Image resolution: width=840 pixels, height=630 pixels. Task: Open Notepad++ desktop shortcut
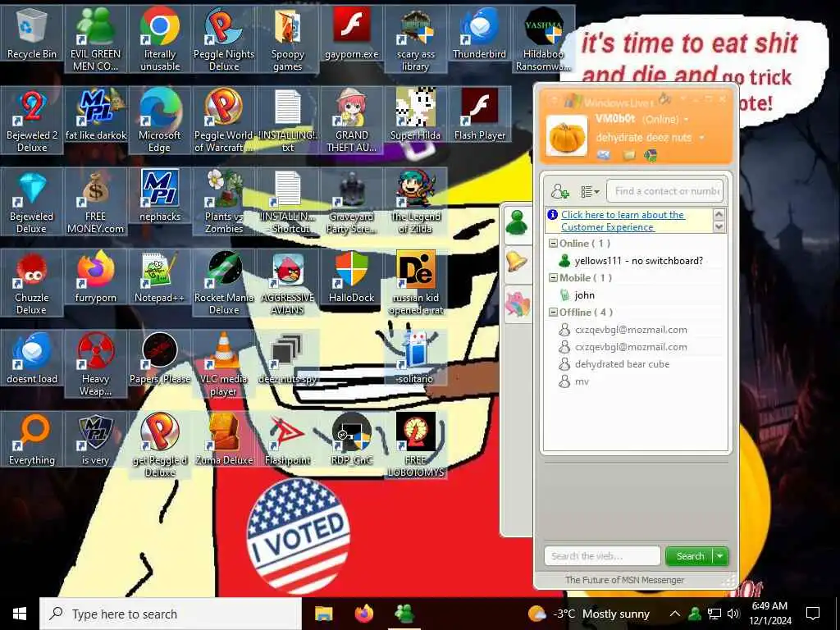[x=160, y=277]
